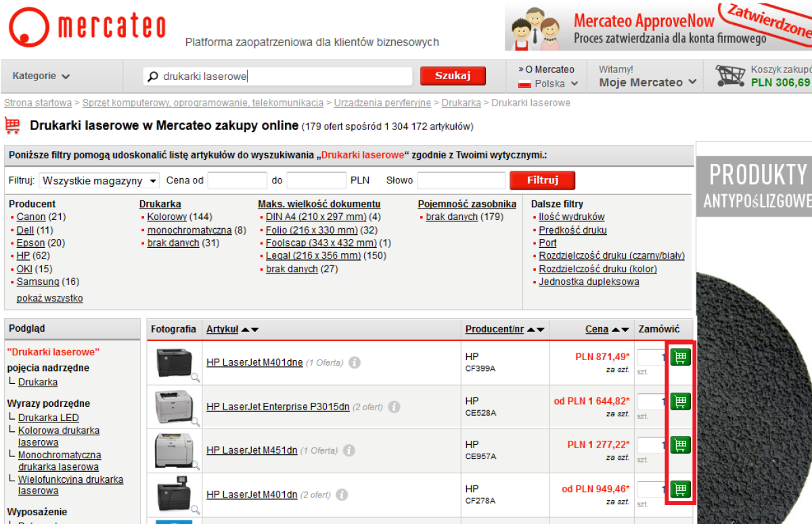Filter by Legal document size

(313, 255)
